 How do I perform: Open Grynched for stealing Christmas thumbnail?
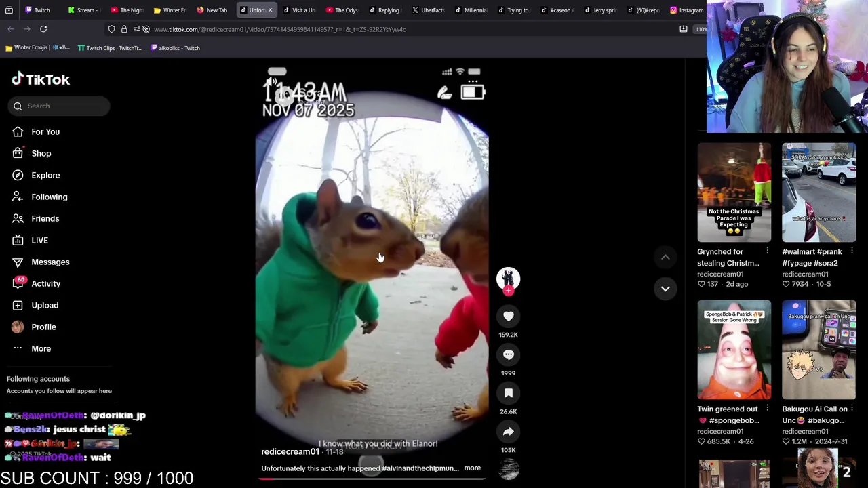734,192
